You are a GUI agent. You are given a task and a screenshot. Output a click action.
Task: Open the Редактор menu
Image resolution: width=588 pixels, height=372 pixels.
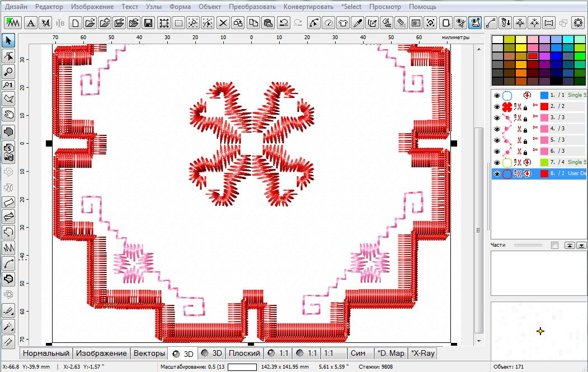[49, 7]
